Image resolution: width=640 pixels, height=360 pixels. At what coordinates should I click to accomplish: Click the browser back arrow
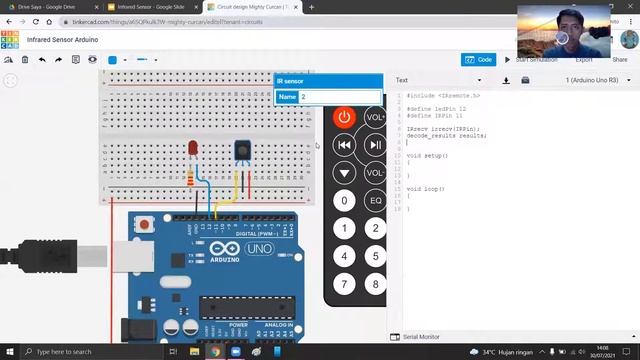(9, 22)
